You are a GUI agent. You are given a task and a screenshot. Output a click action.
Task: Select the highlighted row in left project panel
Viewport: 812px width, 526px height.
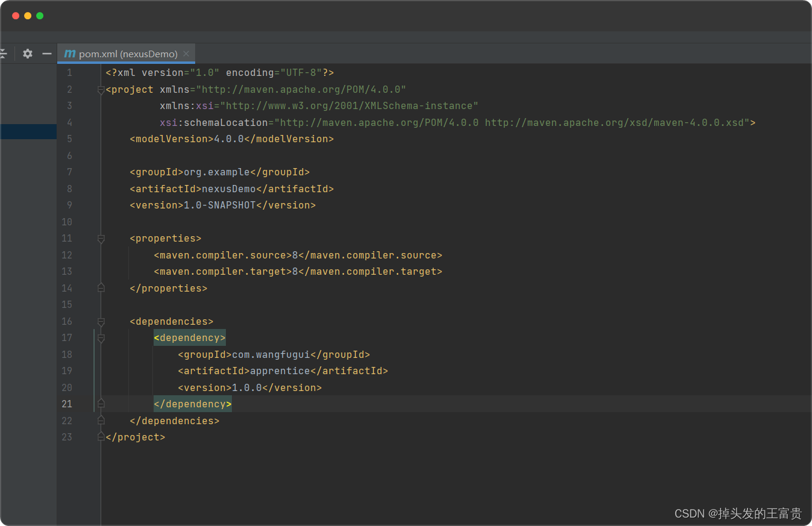click(28, 131)
